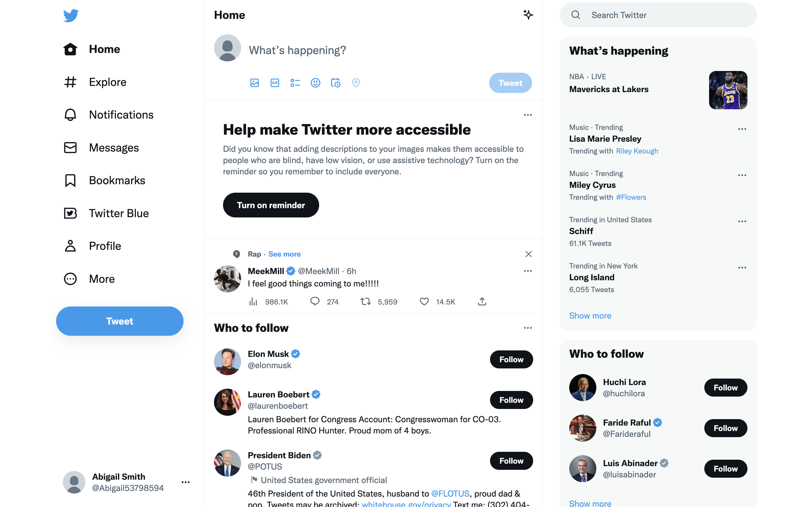Click the Search Twitter field

(658, 15)
